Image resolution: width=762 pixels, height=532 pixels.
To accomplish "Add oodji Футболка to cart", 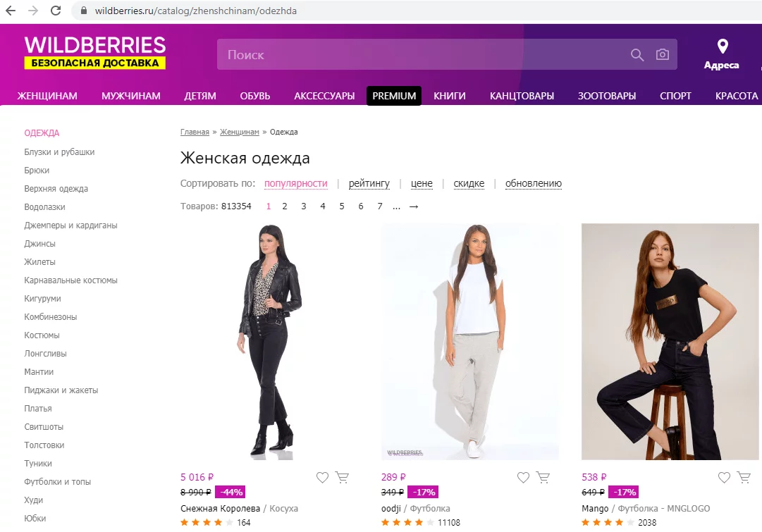I will (x=543, y=478).
